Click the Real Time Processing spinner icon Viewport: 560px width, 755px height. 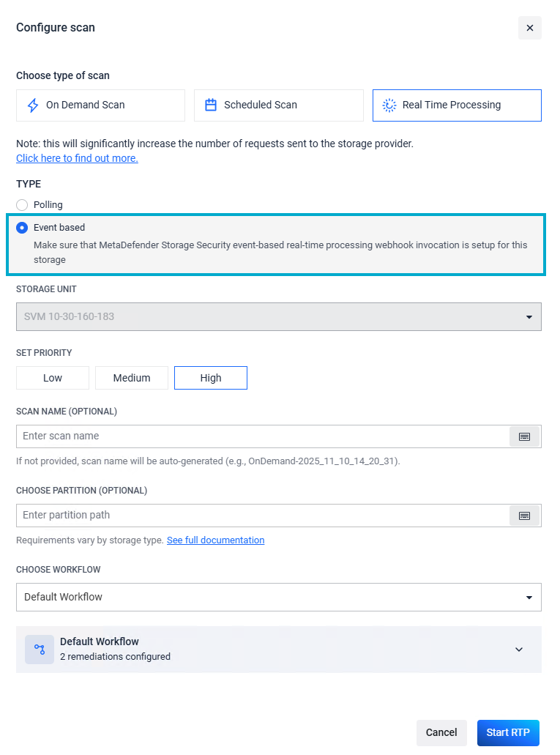[x=389, y=105]
